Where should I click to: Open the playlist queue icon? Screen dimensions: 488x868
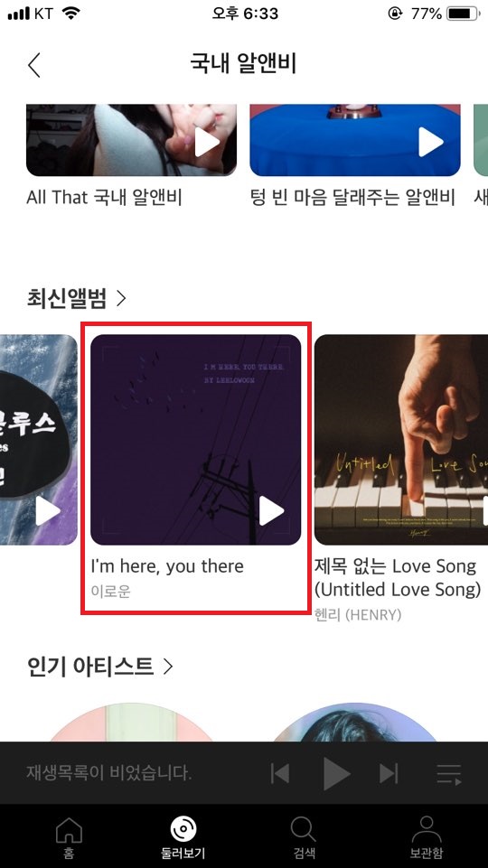pyautogui.click(x=448, y=774)
